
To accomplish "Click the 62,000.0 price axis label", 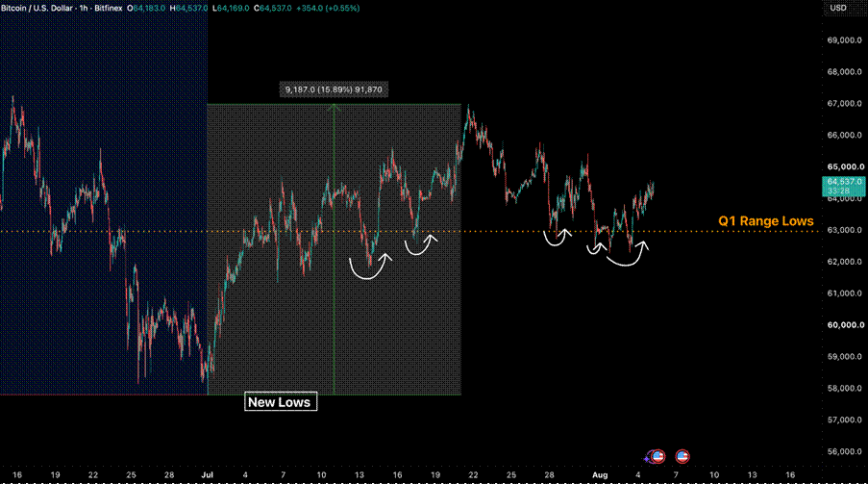I will pyautogui.click(x=844, y=261).
